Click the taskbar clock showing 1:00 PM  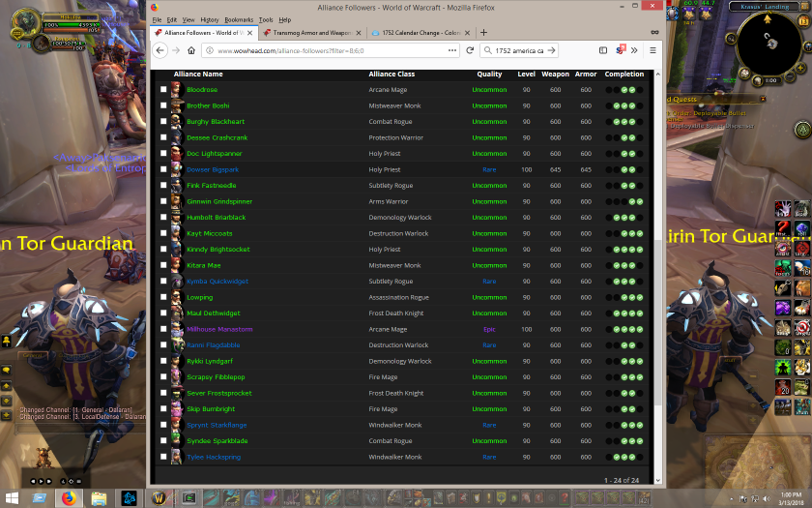pos(791,498)
